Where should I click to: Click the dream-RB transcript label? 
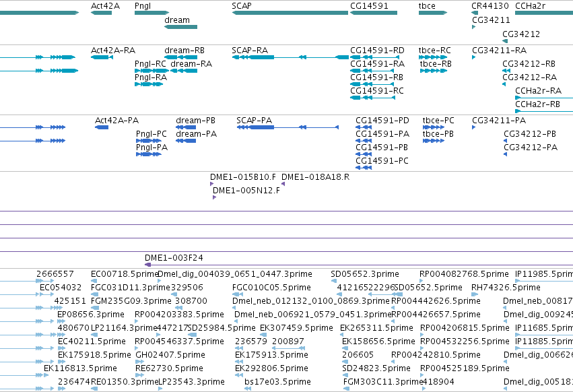[x=184, y=50]
